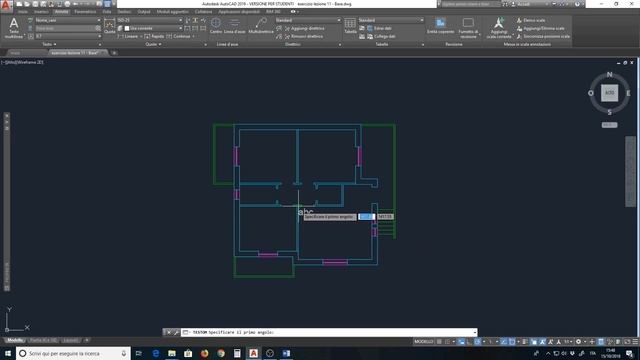640x360 pixels.
Task: Expand the Linee d'asse panel title
Action: tap(227, 44)
